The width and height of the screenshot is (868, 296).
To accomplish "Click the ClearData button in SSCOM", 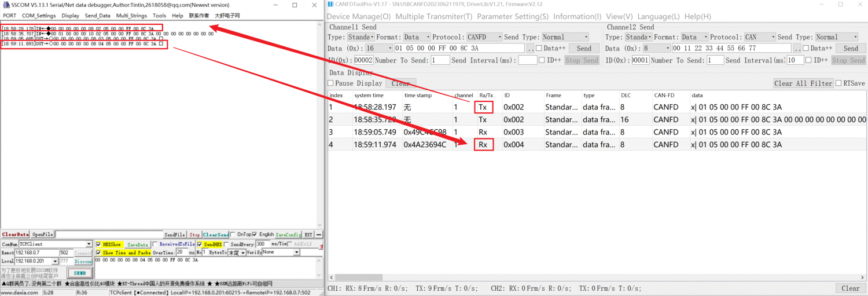I will (15, 235).
